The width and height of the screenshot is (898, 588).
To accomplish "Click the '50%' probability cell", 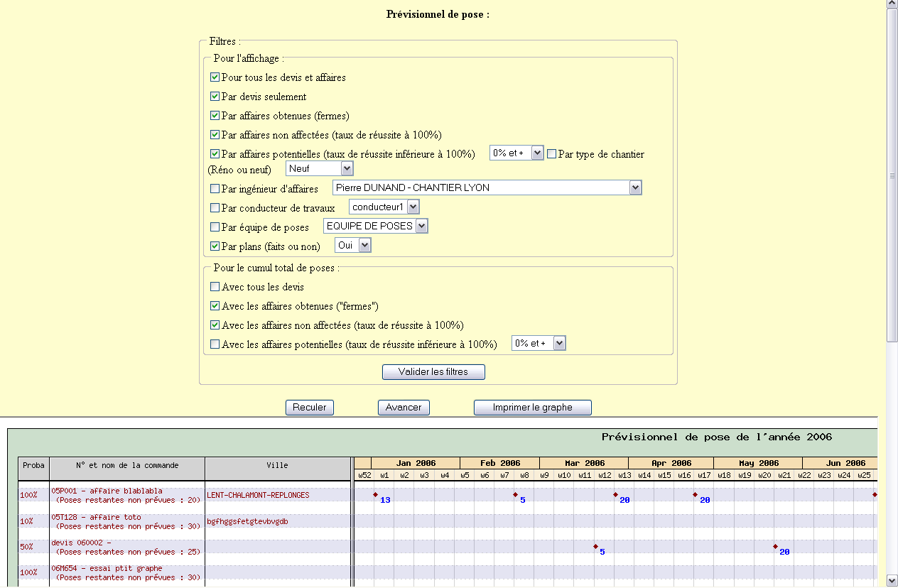I will pyautogui.click(x=26, y=547).
